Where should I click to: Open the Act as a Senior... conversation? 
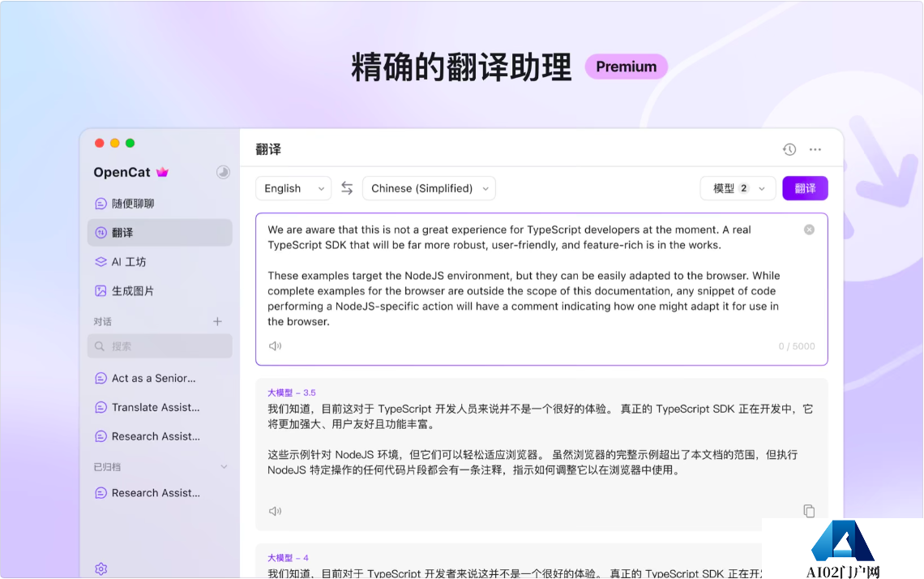(160, 378)
